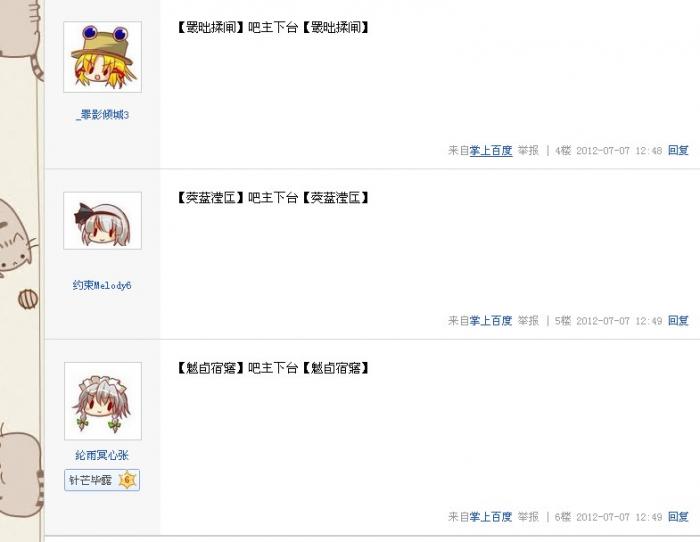Report the 4楼 post via 举报
Screen dimensions: 700x542
pyautogui.click(x=528, y=150)
